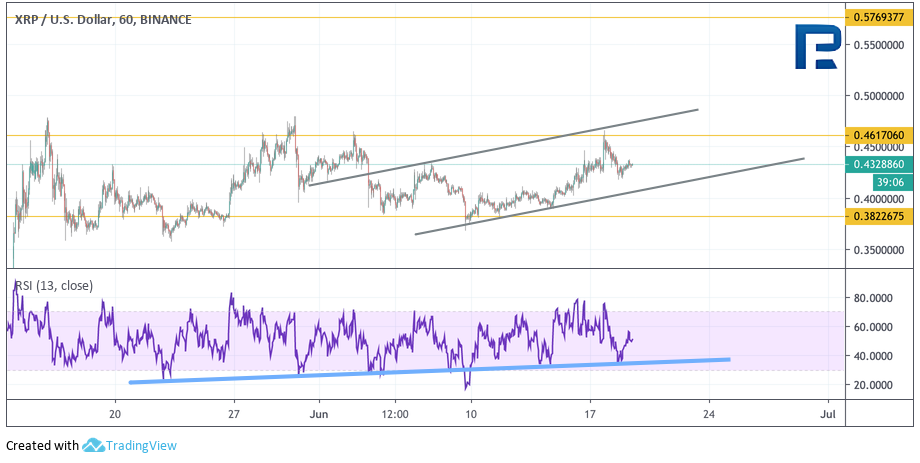The height and width of the screenshot is (463, 920).
Task: Click the 'Jul' date on the time axis
Action: (x=827, y=413)
